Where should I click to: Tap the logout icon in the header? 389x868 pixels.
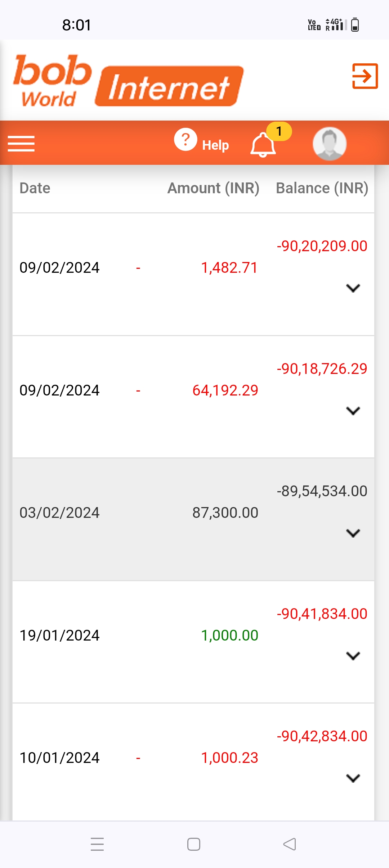[x=365, y=76]
